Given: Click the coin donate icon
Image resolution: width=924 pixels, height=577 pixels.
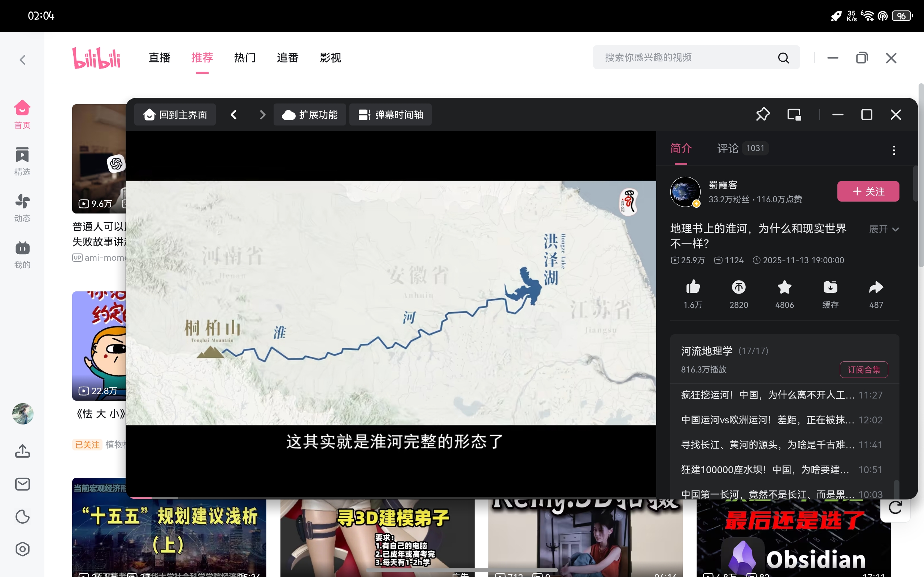Looking at the screenshot, I should (738, 287).
